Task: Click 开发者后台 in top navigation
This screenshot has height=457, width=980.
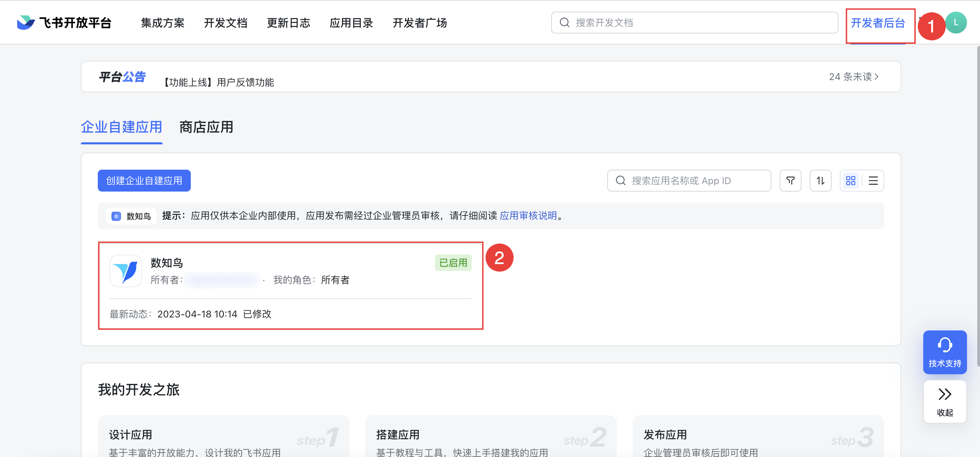Action: click(x=877, y=23)
